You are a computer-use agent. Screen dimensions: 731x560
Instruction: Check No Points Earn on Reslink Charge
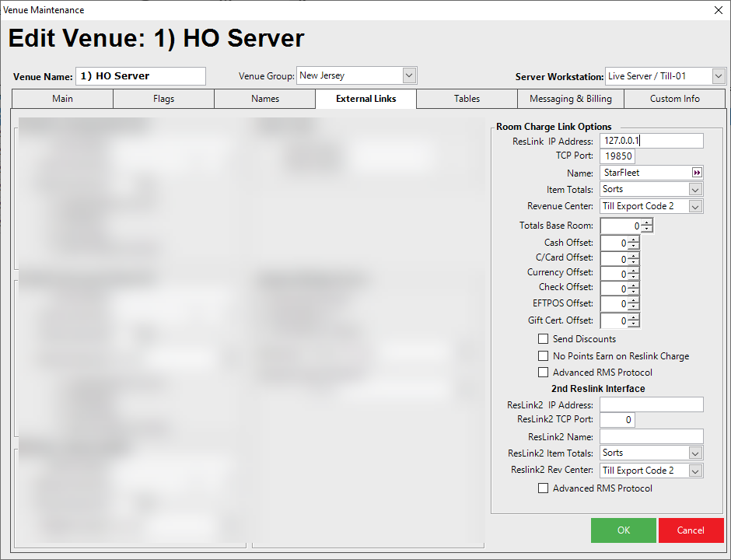pos(544,356)
